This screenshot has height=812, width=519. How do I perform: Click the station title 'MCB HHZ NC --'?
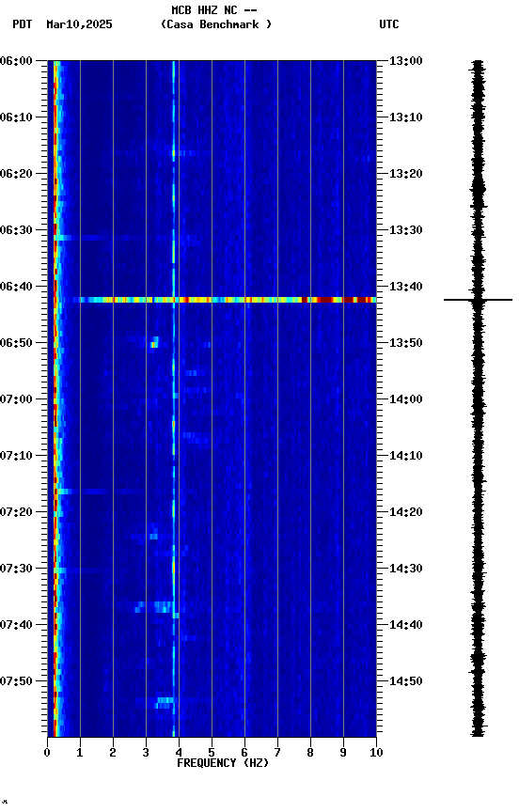(x=214, y=10)
